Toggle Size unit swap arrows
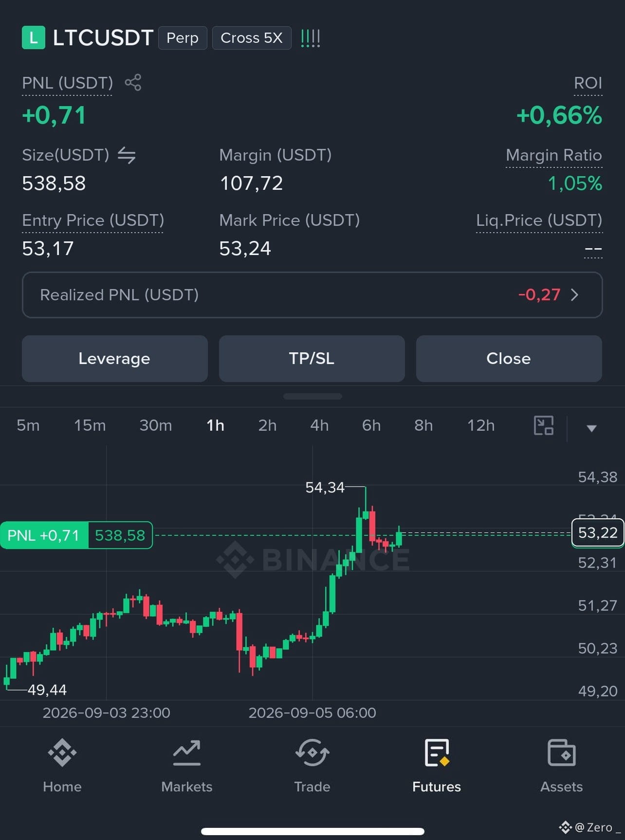The width and height of the screenshot is (625, 840). [x=127, y=155]
